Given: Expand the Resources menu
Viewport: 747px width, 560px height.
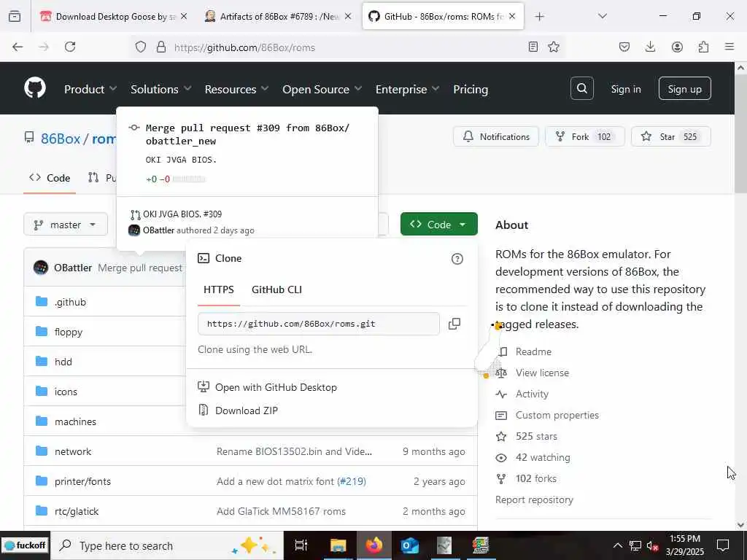Looking at the screenshot, I should 237,89.
